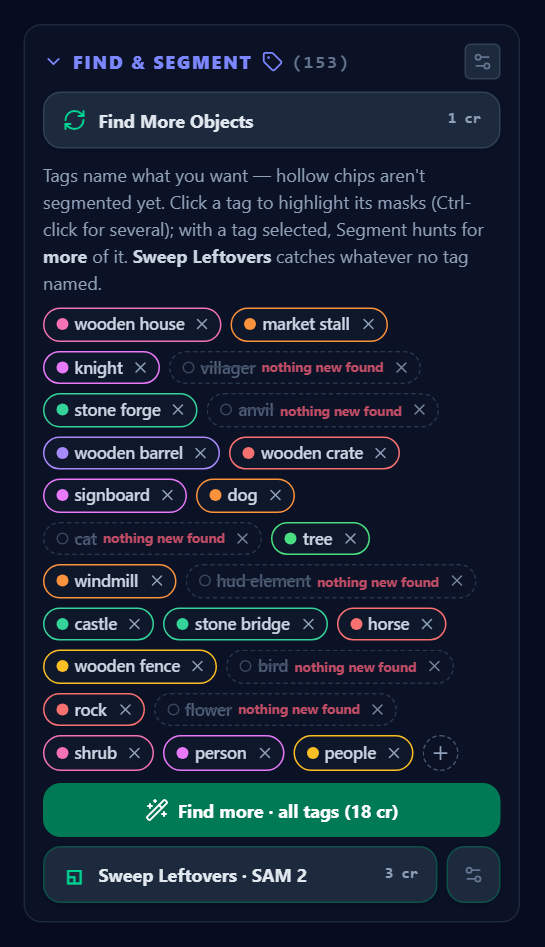Select the stone forge tag
Image resolution: width=545 pixels, height=947 pixels.
[x=120, y=411]
